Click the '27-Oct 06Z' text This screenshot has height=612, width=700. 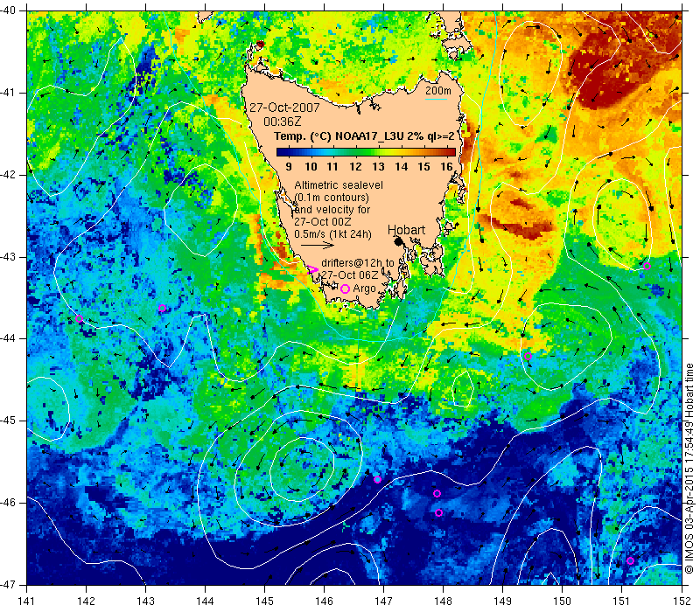349,275
